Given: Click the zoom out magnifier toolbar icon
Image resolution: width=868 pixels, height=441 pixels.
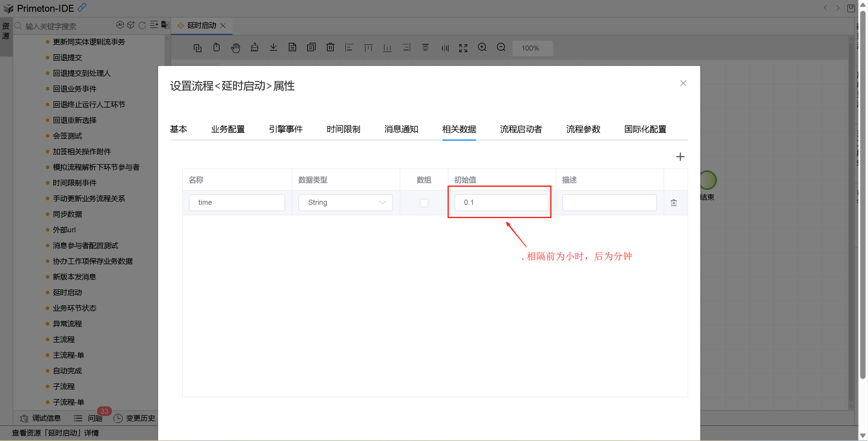Looking at the screenshot, I should pos(501,48).
